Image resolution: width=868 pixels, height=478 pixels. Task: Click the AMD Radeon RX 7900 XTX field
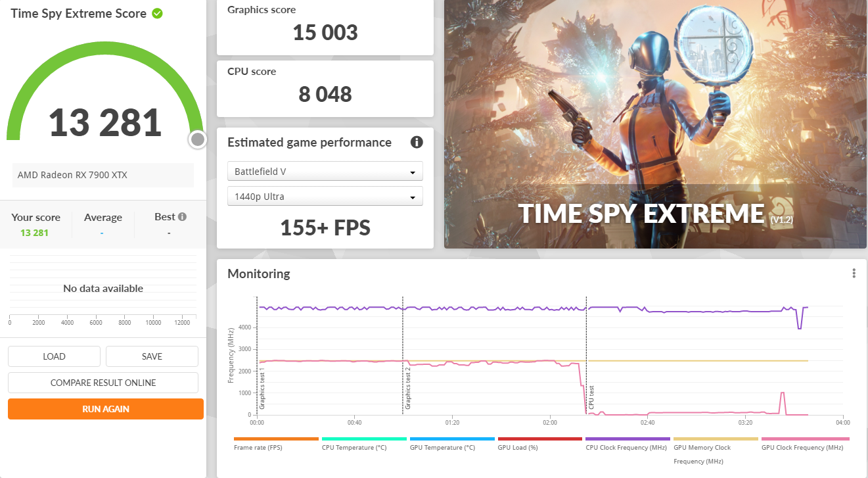tap(103, 175)
